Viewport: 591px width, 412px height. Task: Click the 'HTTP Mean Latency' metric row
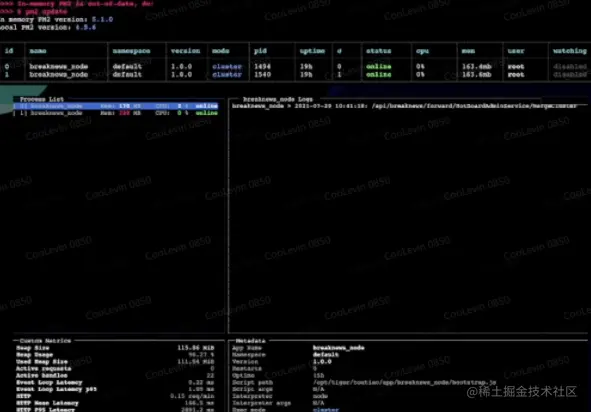[x=115, y=403]
